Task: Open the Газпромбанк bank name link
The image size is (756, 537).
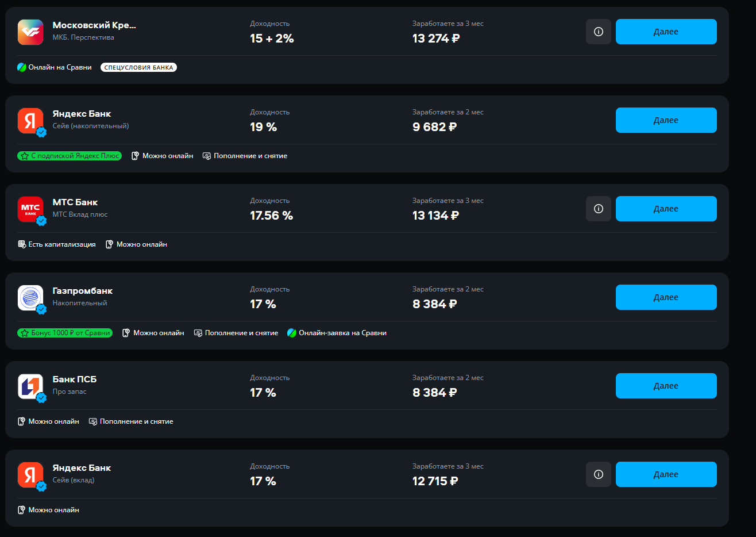Action: click(82, 291)
